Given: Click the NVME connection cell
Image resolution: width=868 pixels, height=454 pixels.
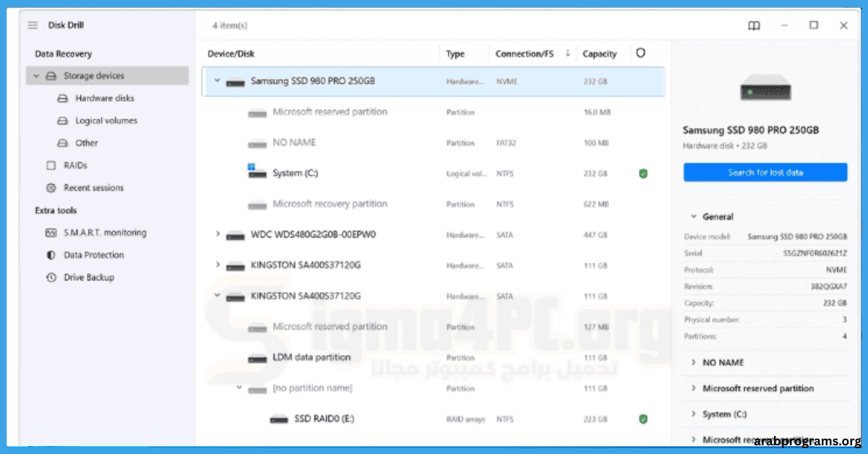Looking at the screenshot, I should pyautogui.click(x=506, y=82).
